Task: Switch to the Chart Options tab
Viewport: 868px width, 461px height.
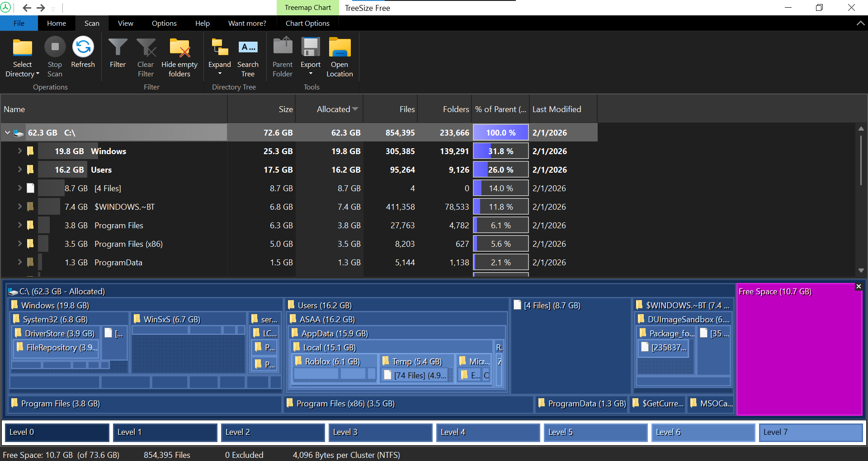Action: pyautogui.click(x=307, y=24)
